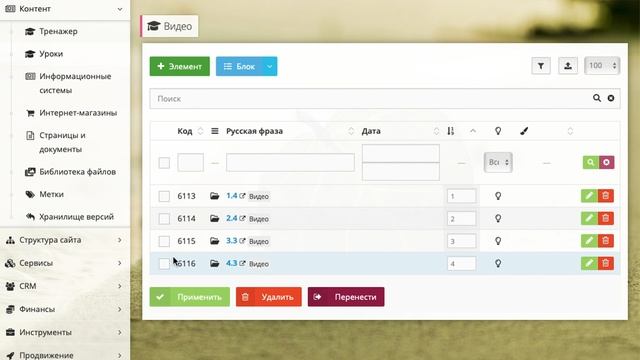Click the Русская фраза filter input field
The width and height of the screenshot is (640, 360).
290,162
